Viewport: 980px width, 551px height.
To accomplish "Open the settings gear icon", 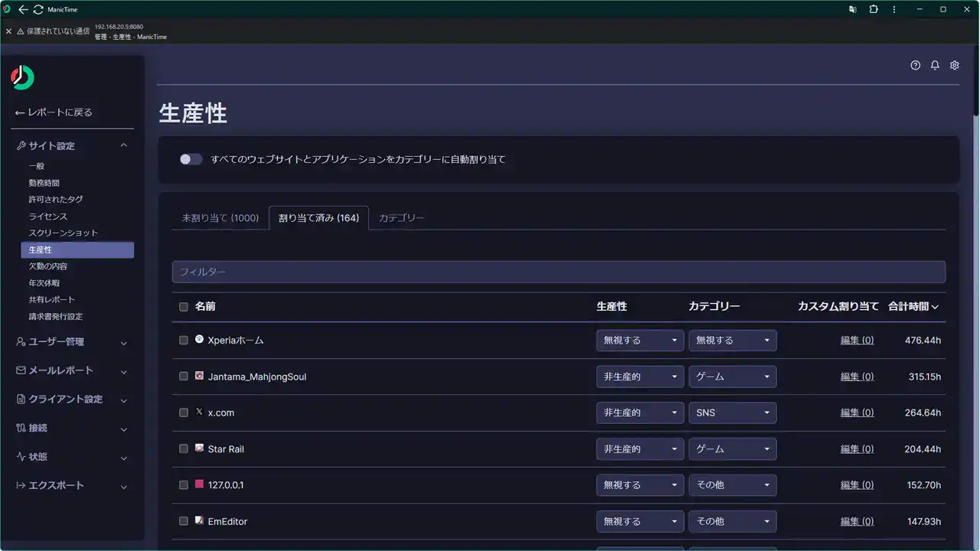I will (955, 66).
